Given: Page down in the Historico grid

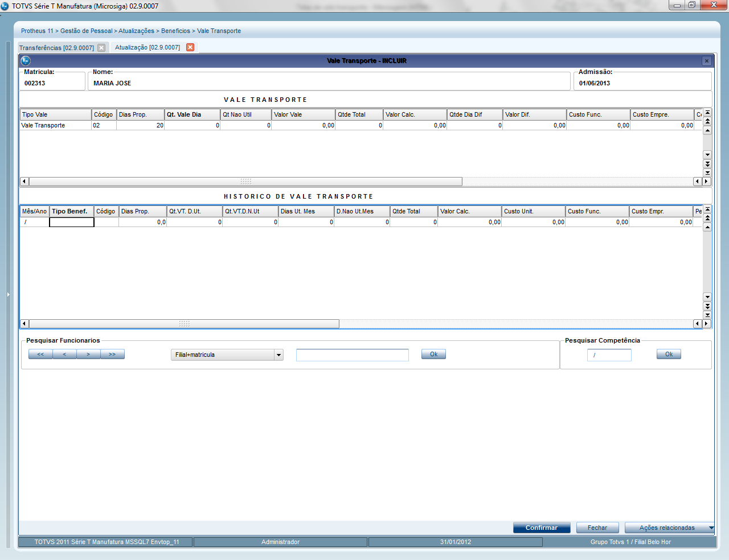Looking at the screenshot, I should click(x=707, y=306).
